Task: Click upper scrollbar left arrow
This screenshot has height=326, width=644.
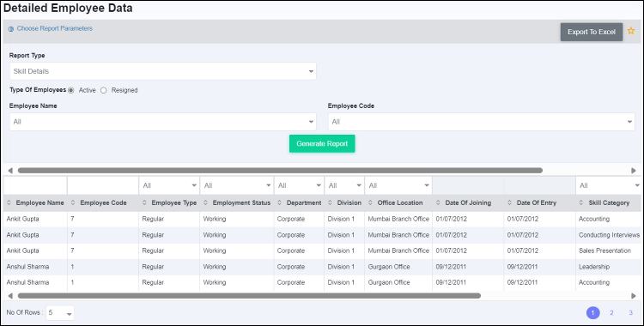Action: point(10,171)
